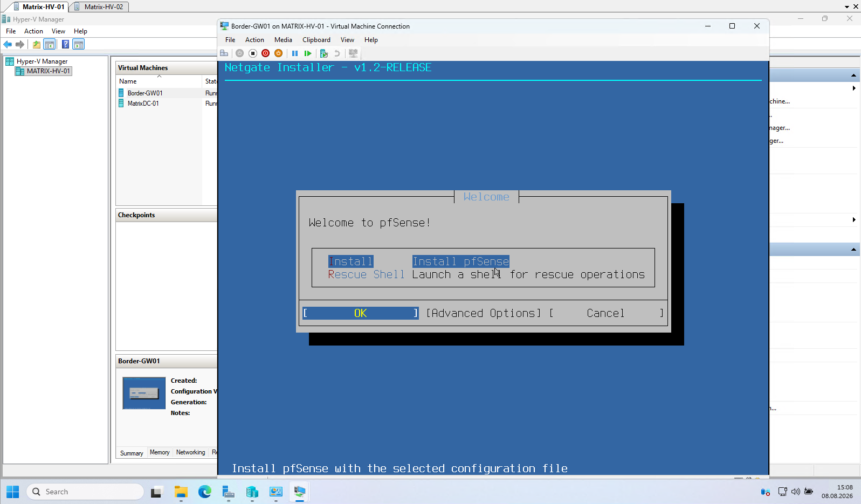The height and width of the screenshot is (504, 861).
Task: Open Action menu in Hyper-V Manager
Action: pos(33,31)
